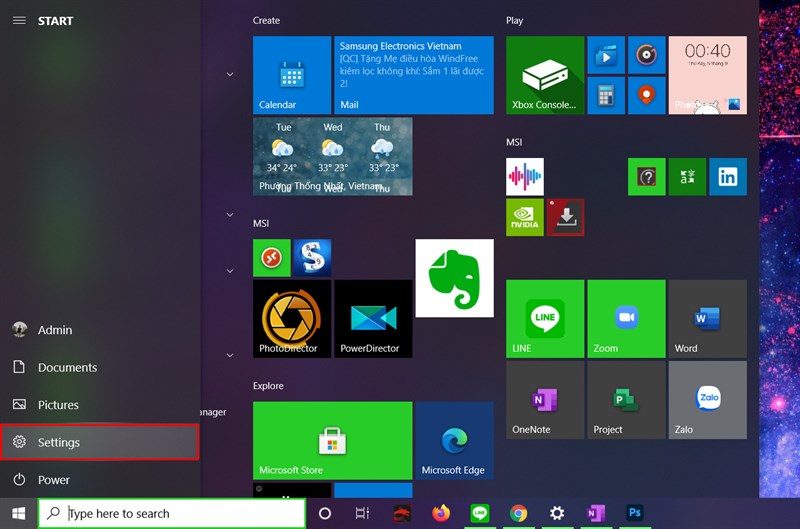Switch to Chrome on the taskbar
800x529 pixels.
[x=518, y=514]
